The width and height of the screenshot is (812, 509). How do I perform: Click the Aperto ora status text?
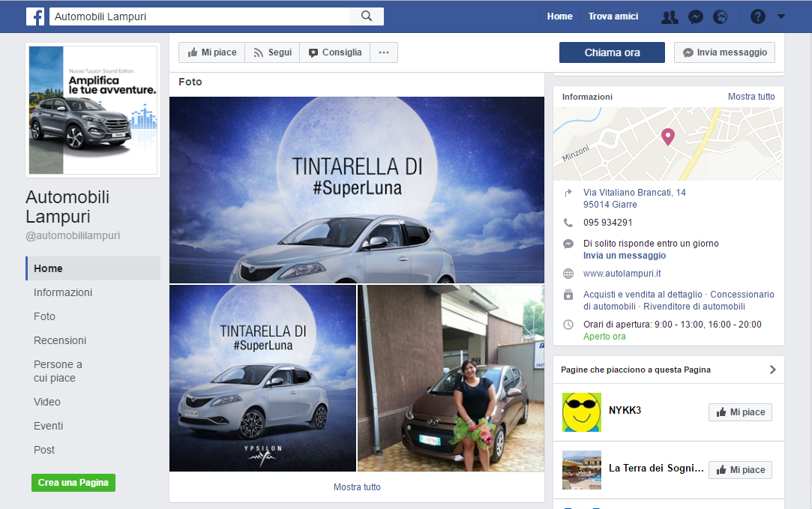(604, 336)
